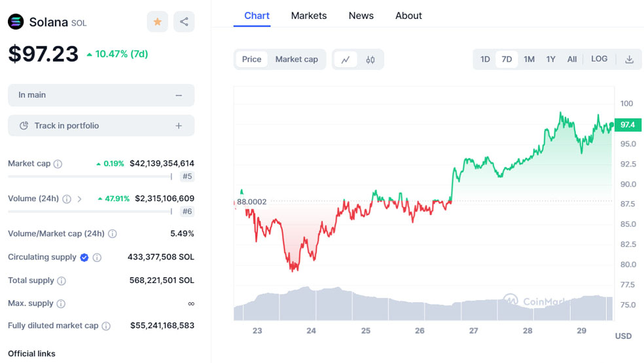Click date 26 on chart axis
This screenshot has width=644, height=363.
[420, 330]
